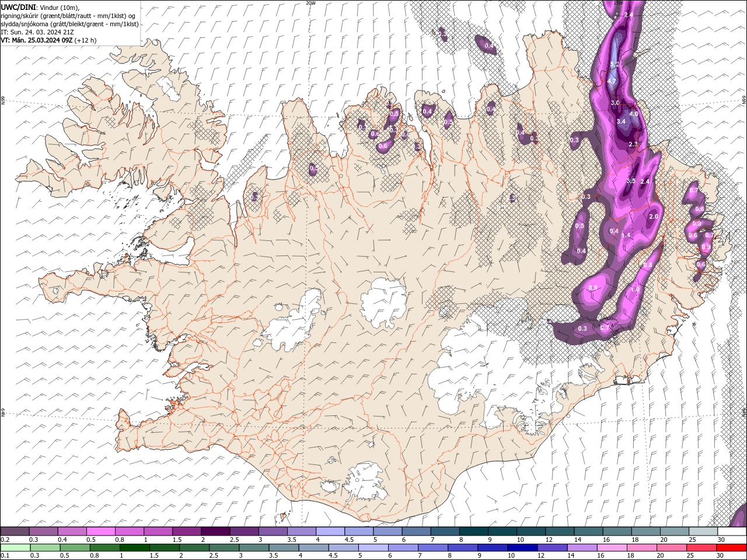Click the 15W longitude label

(618, 3)
